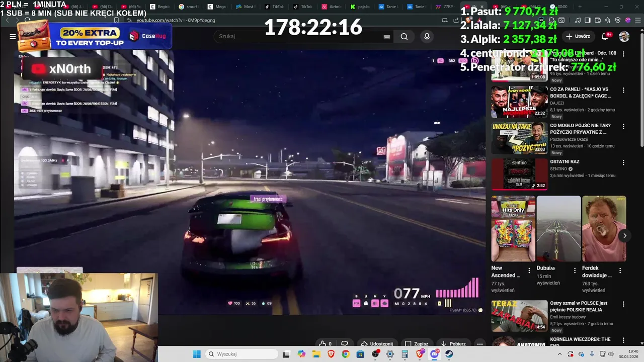Open the "Ferdek dowiaduje" short thumbnail

604,229
